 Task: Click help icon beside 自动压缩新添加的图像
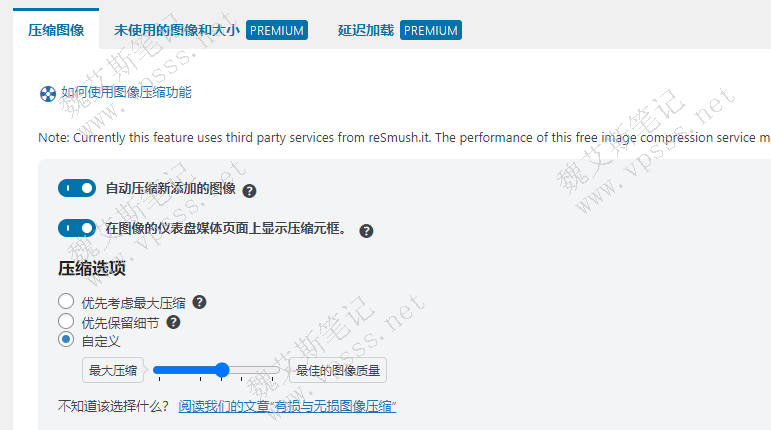[x=249, y=190]
